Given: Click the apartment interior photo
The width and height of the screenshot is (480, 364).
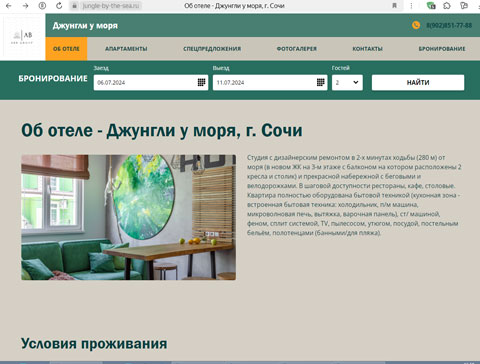Looking at the screenshot, I should point(129,217).
